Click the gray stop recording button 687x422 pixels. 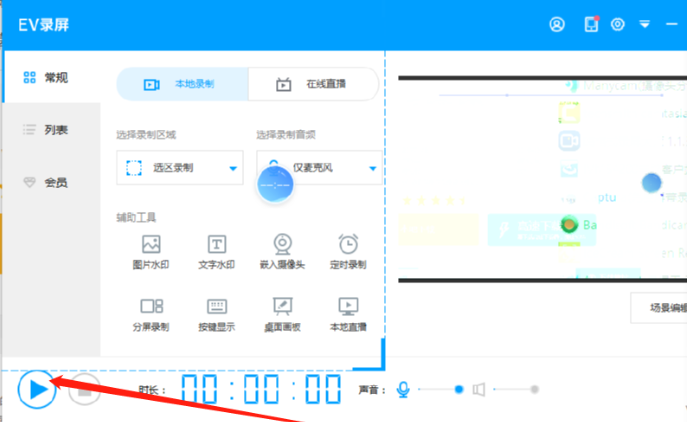tap(85, 389)
